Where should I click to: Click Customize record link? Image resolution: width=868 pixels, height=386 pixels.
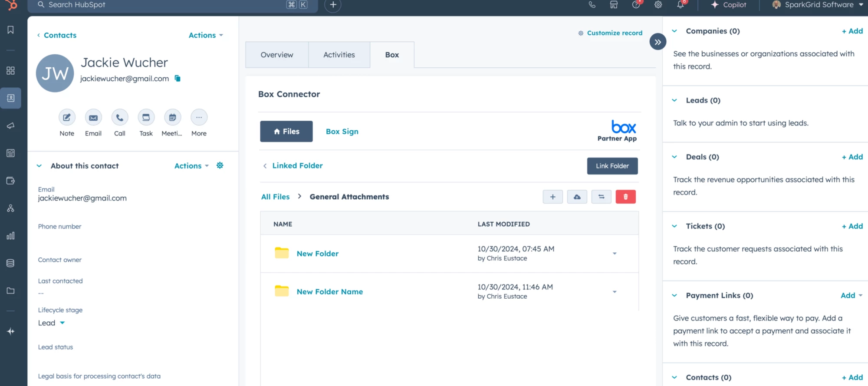click(610, 33)
